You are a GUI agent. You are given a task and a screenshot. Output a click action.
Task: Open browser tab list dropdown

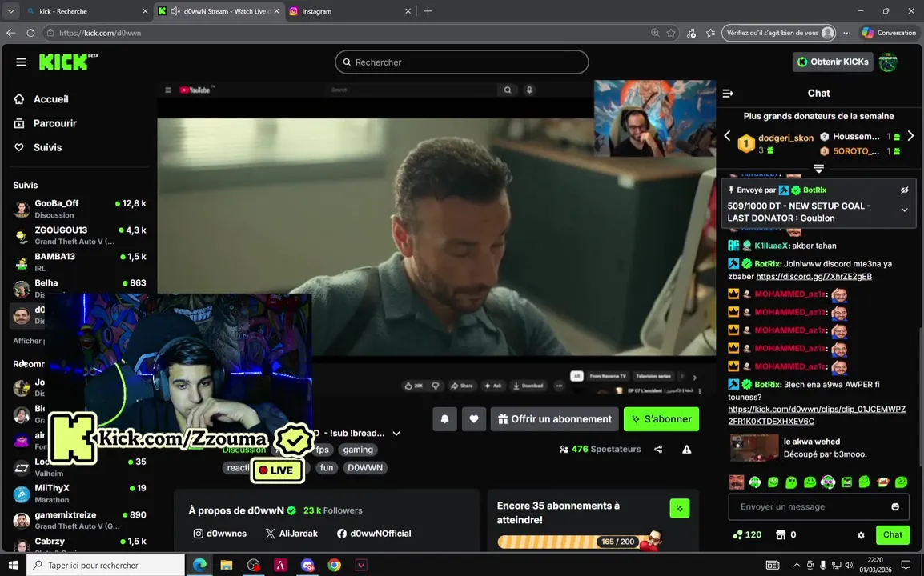tap(10, 11)
